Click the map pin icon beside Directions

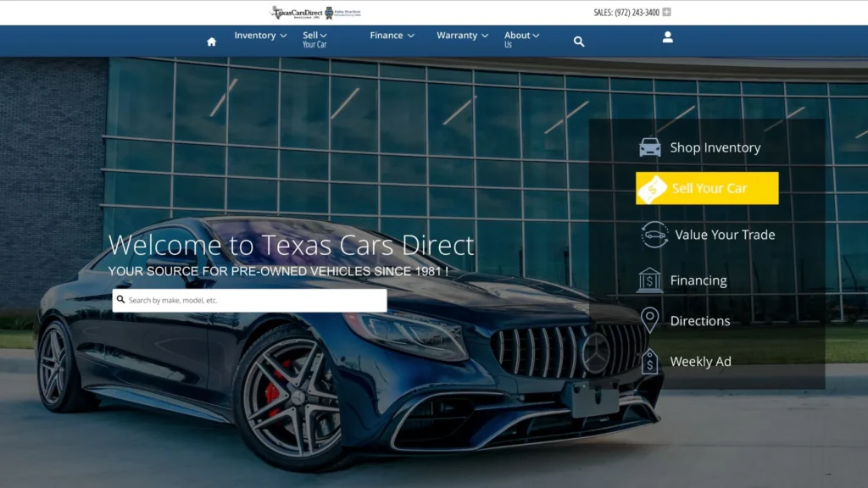tap(650, 320)
